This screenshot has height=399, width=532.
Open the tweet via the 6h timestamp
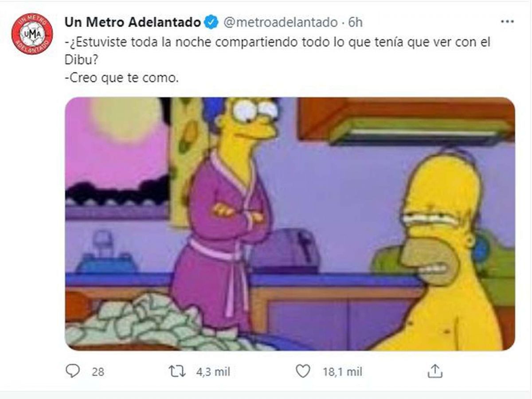coord(355,22)
